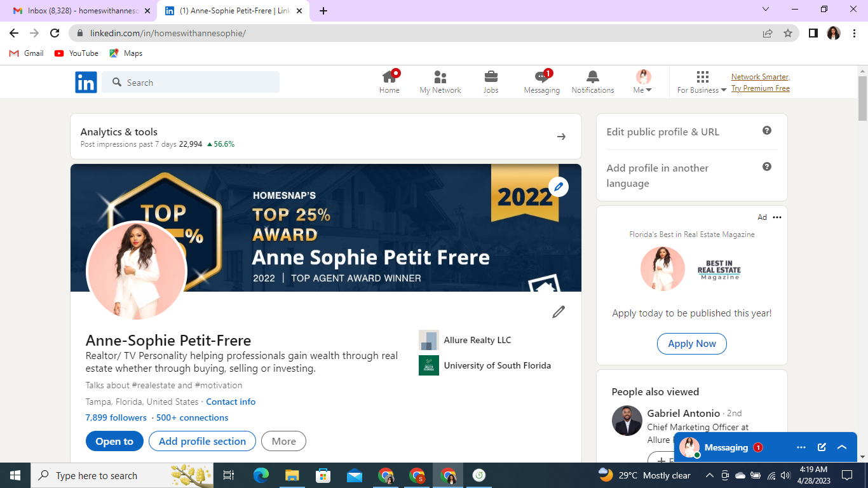Switch to the Gmail Inbox tab

point(79,11)
